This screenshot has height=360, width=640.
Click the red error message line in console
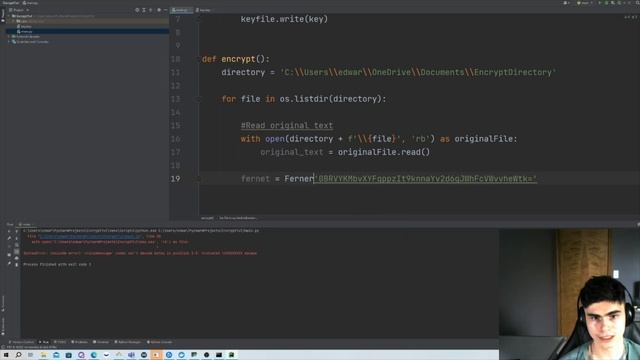click(140, 253)
